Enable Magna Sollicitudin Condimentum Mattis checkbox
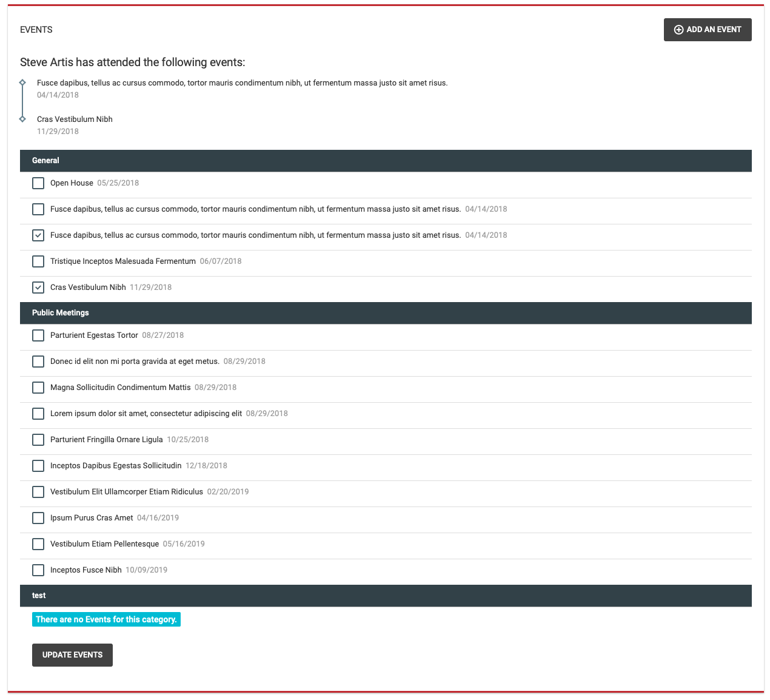Viewport: 770px width, 700px height. click(38, 388)
